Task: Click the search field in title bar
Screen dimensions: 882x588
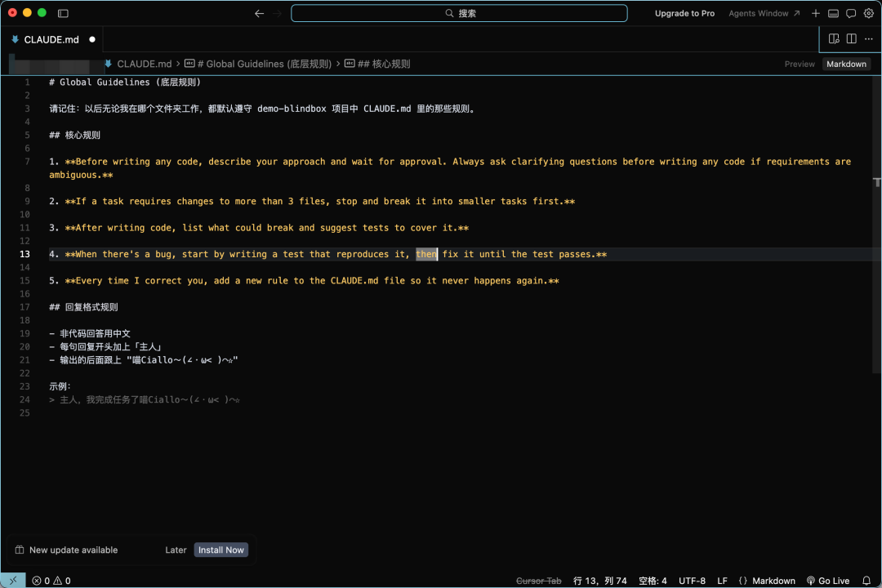Action: click(x=459, y=13)
